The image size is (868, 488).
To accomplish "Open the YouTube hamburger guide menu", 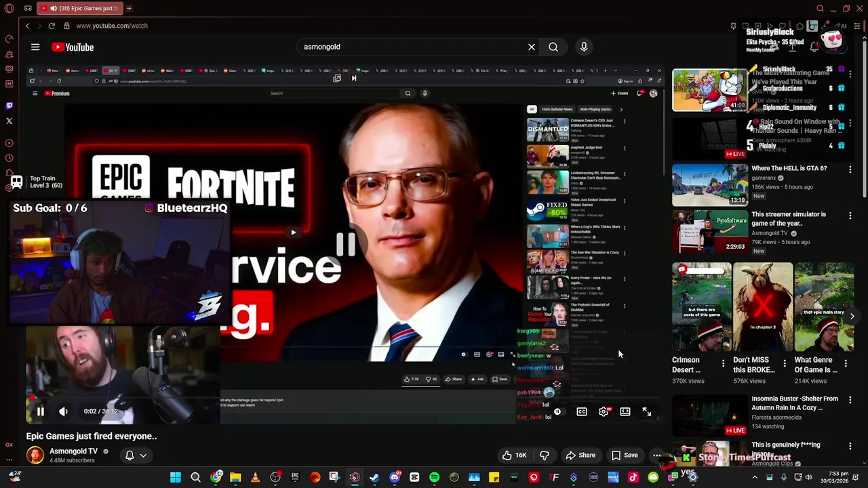I will [35, 47].
